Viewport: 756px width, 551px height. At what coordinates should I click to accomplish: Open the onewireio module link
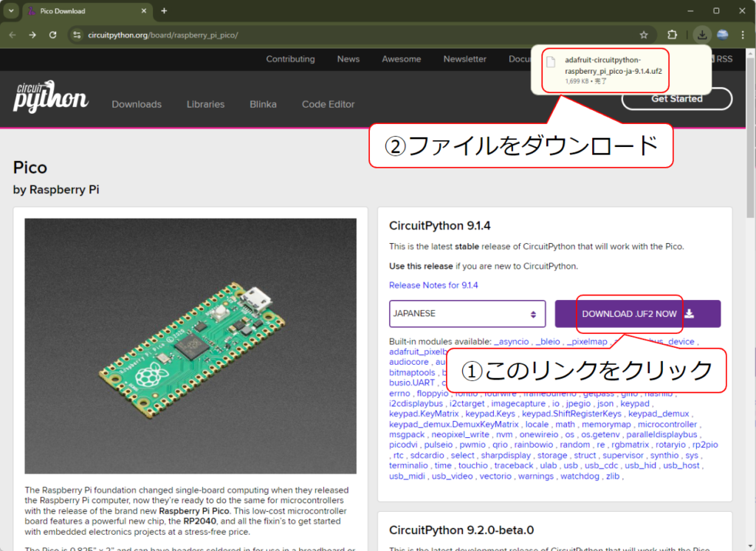point(538,435)
